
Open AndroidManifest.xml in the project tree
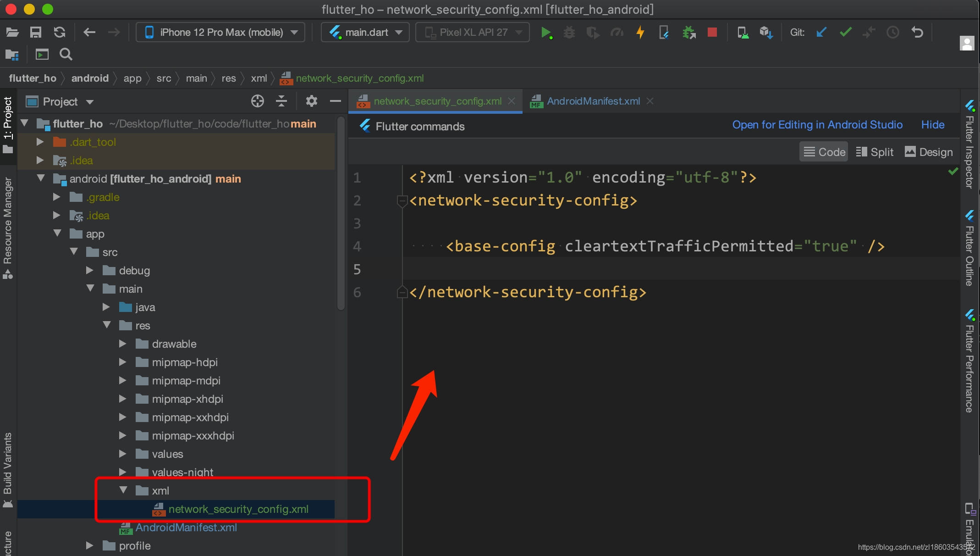[186, 528]
